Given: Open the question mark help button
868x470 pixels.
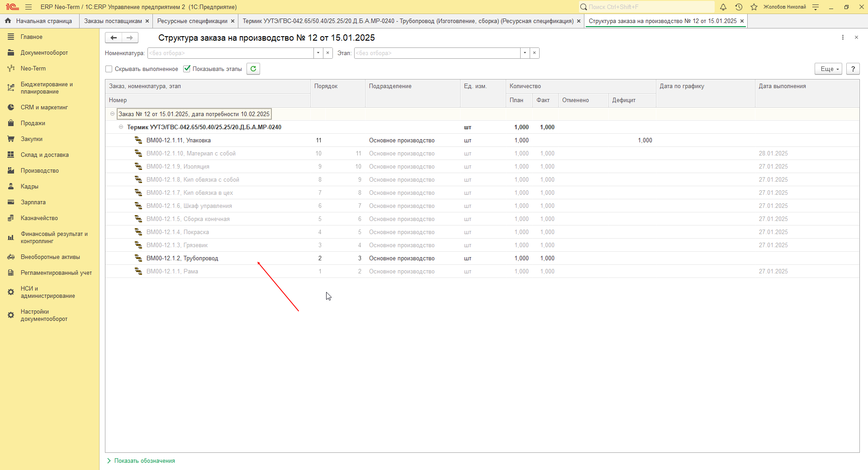Looking at the screenshot, I should tap(853, 69).
